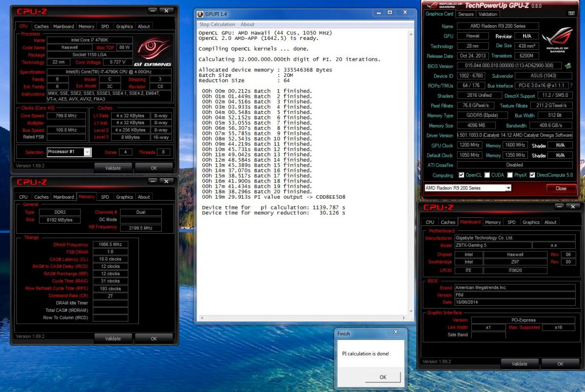
Task: Click the GPU-Z screenshot camera icon
Action: click(x=571, y=14)
